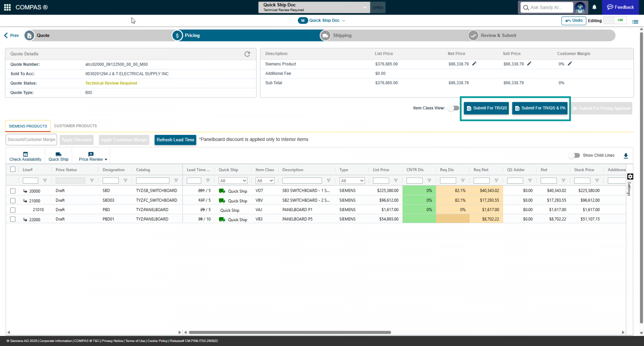Image resolution: width=644 pixels, height=346 pixels.
Task: Click green Quick Ship truck for line 20000
Action: point(222,191)
